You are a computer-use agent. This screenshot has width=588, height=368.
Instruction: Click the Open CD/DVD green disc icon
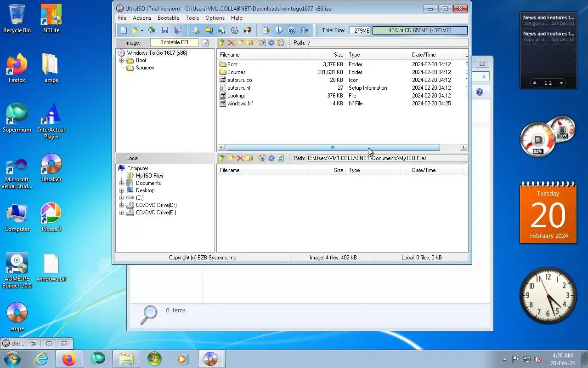(x=152, y=30)
